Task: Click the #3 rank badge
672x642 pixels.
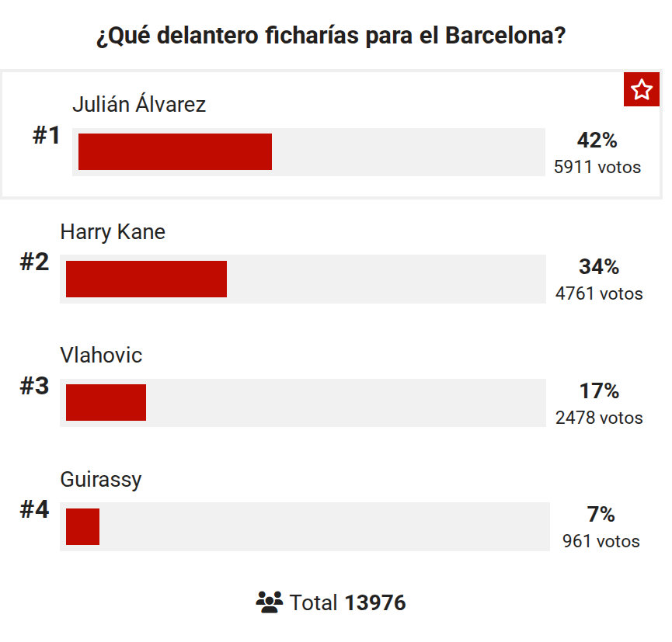Action: (34, 386)
